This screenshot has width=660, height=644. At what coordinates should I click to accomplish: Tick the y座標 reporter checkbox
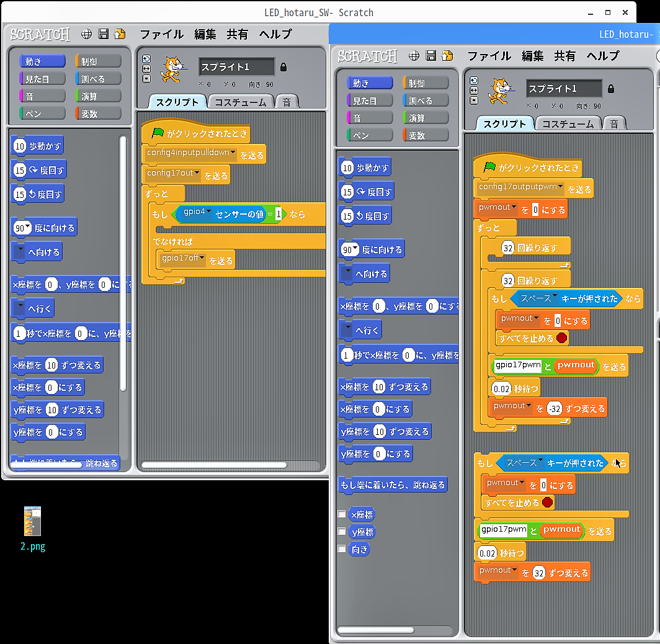click(x=342, y=531)
